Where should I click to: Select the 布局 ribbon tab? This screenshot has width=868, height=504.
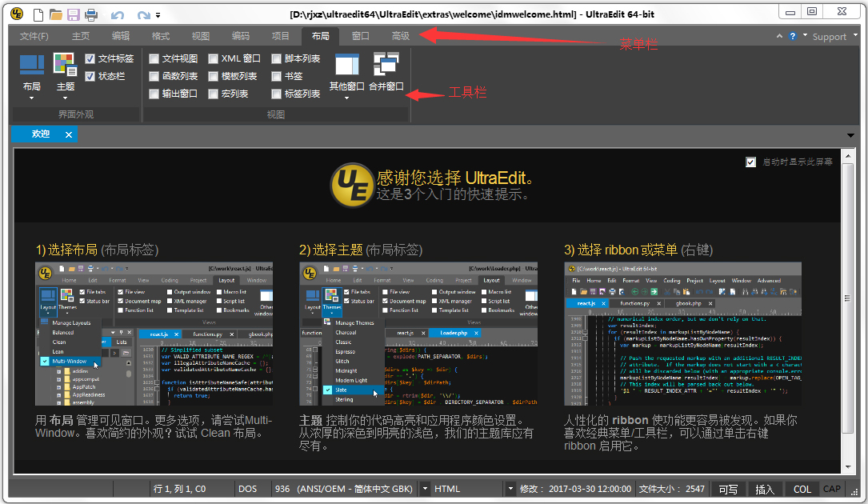click(321, 36)
